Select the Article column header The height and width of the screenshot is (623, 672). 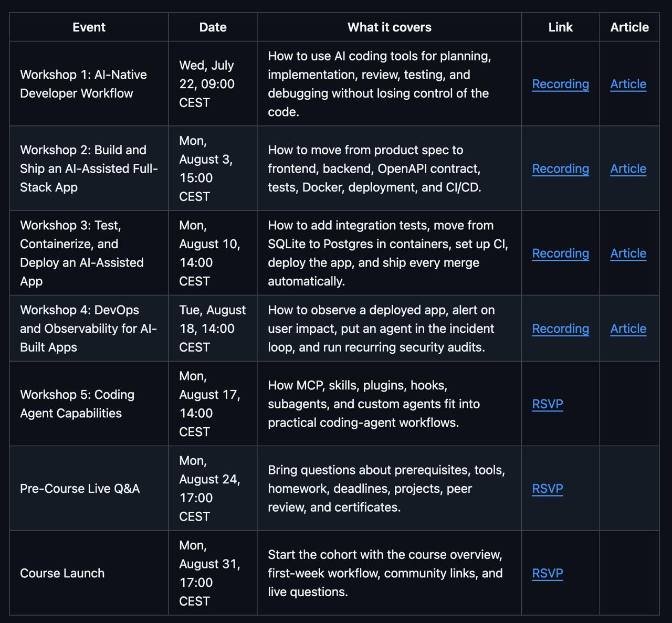click(x=629, y=27)
